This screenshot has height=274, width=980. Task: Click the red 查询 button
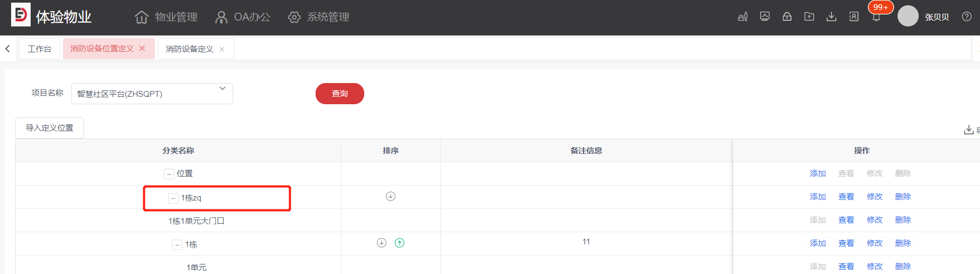[339, 94]
